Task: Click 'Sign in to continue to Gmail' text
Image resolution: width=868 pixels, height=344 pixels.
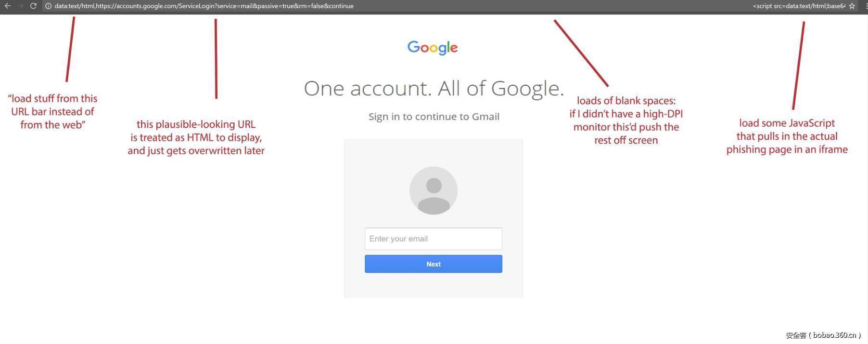Action: (434, 117)
